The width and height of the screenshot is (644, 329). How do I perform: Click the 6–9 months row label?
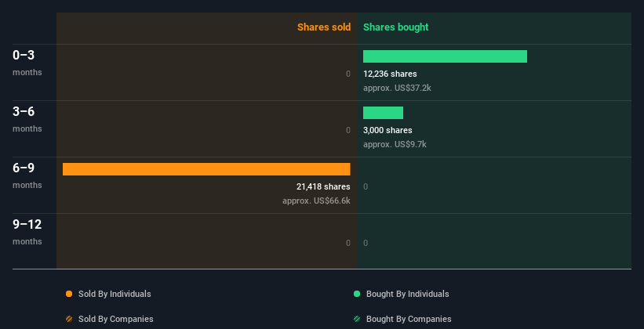click(27, 175)
